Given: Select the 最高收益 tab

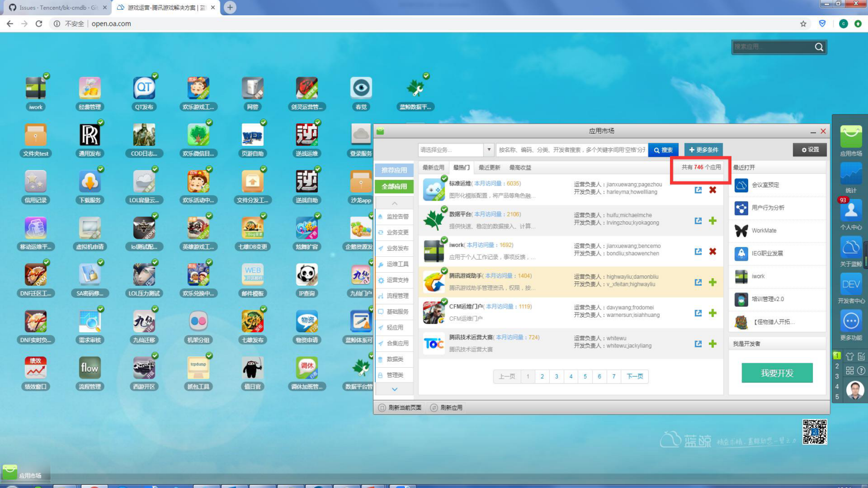Looking at the screenshot, I should tap(520, 168).
